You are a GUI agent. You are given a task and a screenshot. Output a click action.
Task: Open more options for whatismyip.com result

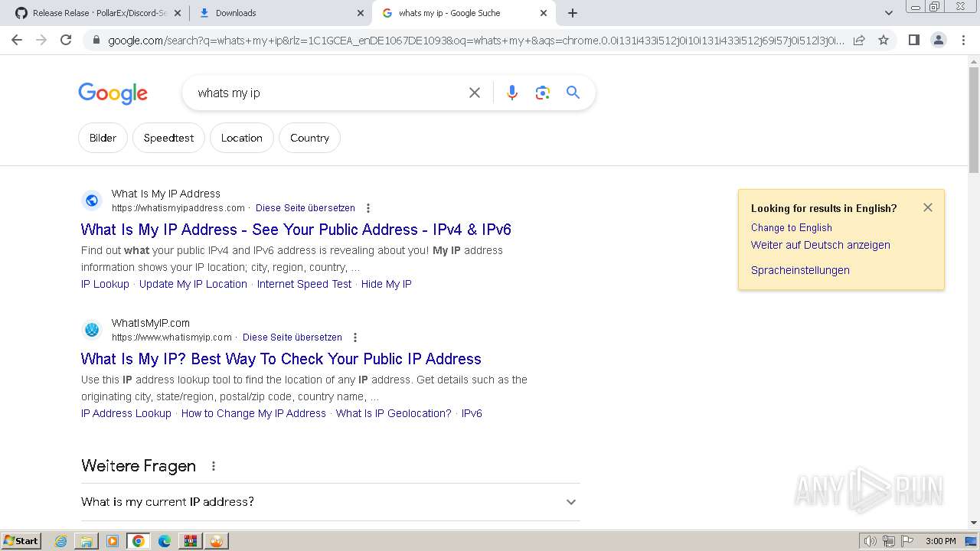pyautogui.click(x=355, y=337)
